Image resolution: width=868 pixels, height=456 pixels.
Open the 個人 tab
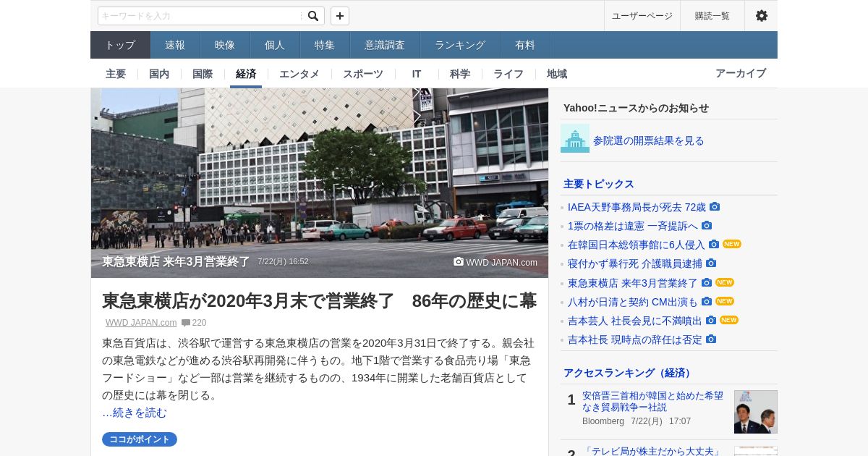(275, 45)
